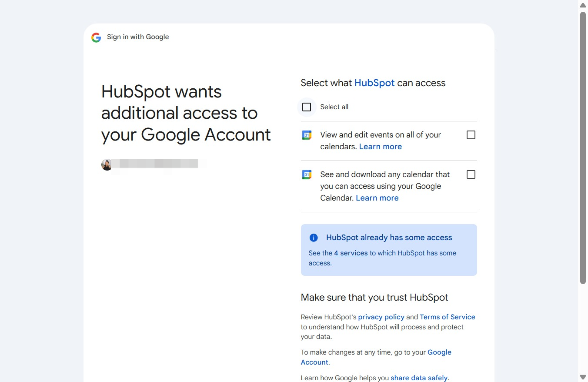The image size is (588, 382).
Task: Open the share data safely link
Action: pyautogui.click(x=419, y=378)
